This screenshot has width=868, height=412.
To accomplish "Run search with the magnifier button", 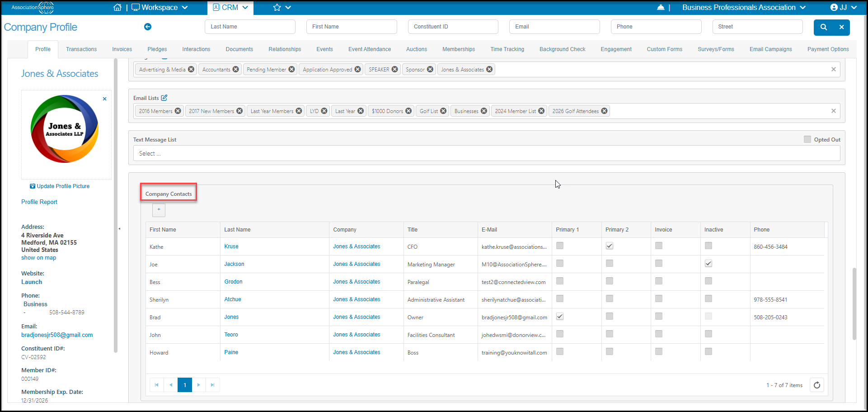I will coord(823,27).
